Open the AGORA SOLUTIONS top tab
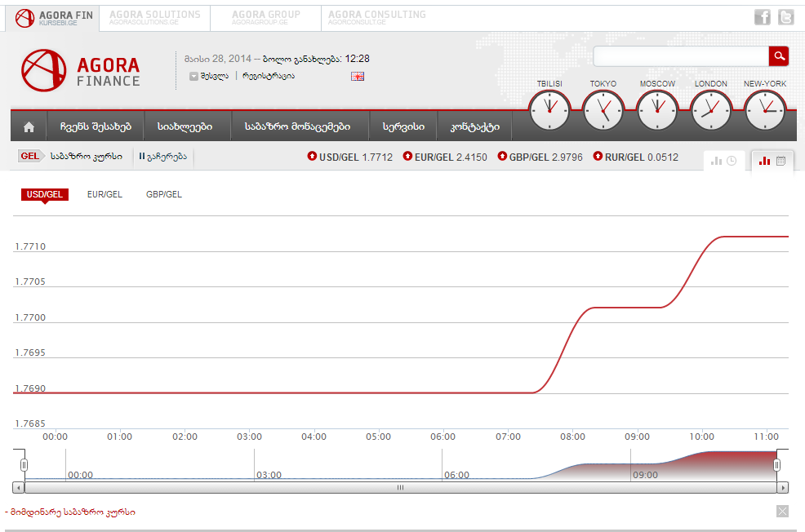 pyautogui.click(x=154, y=19)
